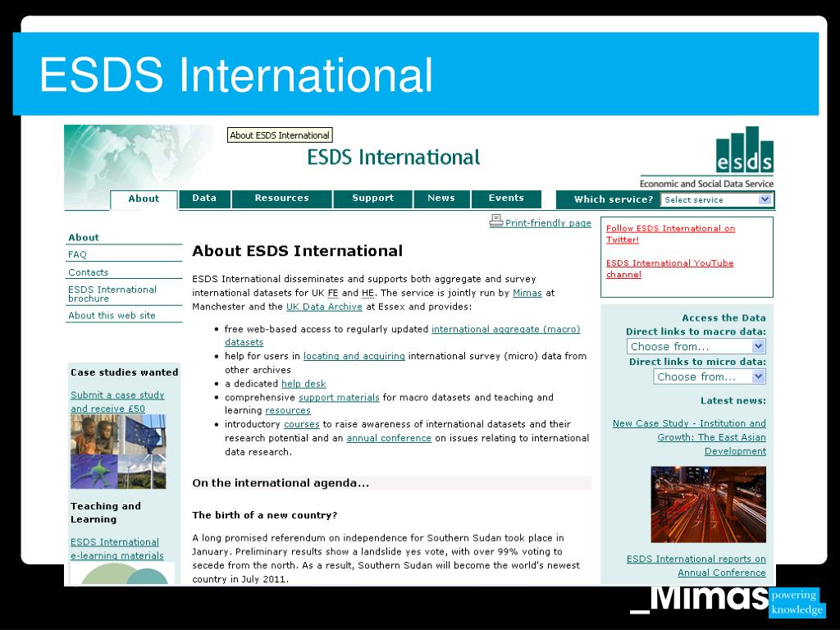Image resolution: width=840 pixels, height=630 pixels.
Task: Open FAQ in the left sidebar
Action: click(77, 254)
